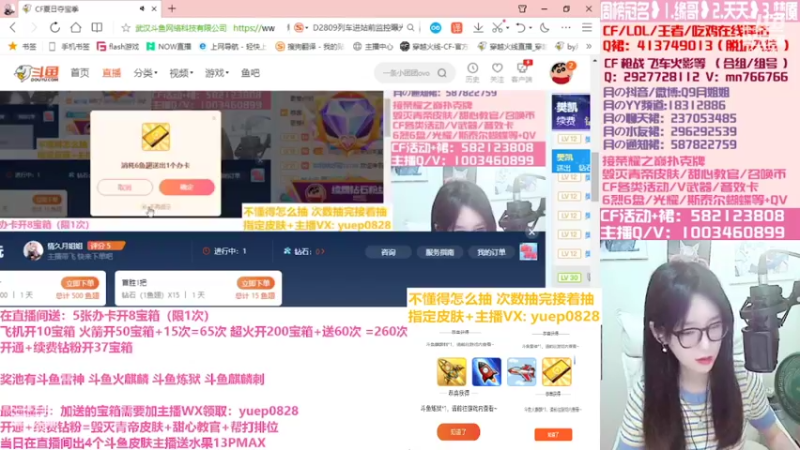Click the magnifier in the browser search box
The width and height of the screenshot is (800, 450).
(410, 28)
